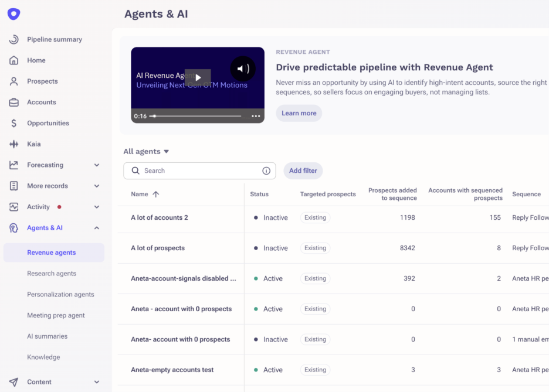Viewport: 549px width, 392px height.
Task: Click the 0:16 video timestamp
Action: click(140, 116)
